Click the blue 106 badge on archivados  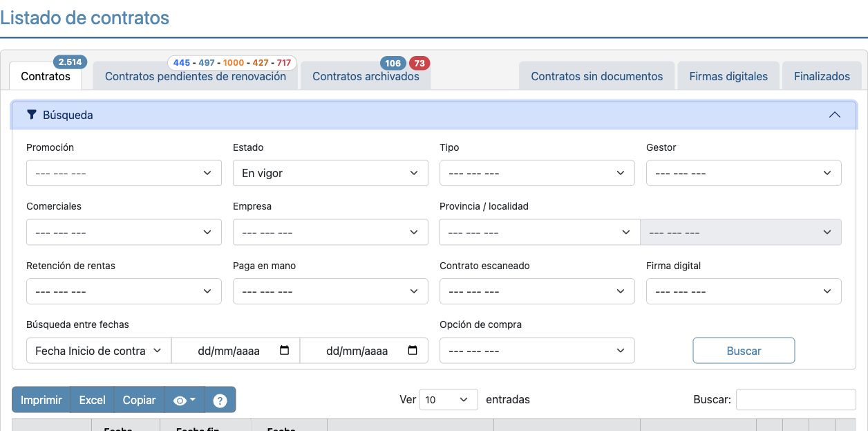(x=393, y=63)
